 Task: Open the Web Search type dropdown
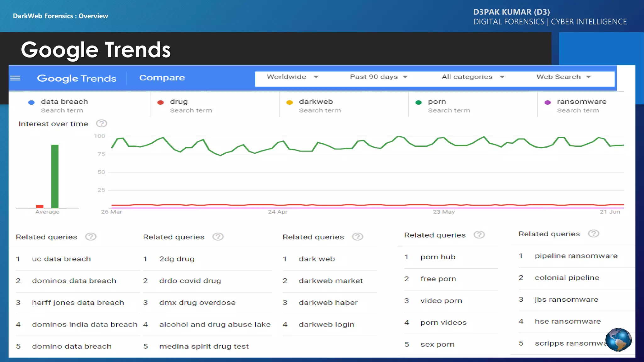(x=563, y=77)
